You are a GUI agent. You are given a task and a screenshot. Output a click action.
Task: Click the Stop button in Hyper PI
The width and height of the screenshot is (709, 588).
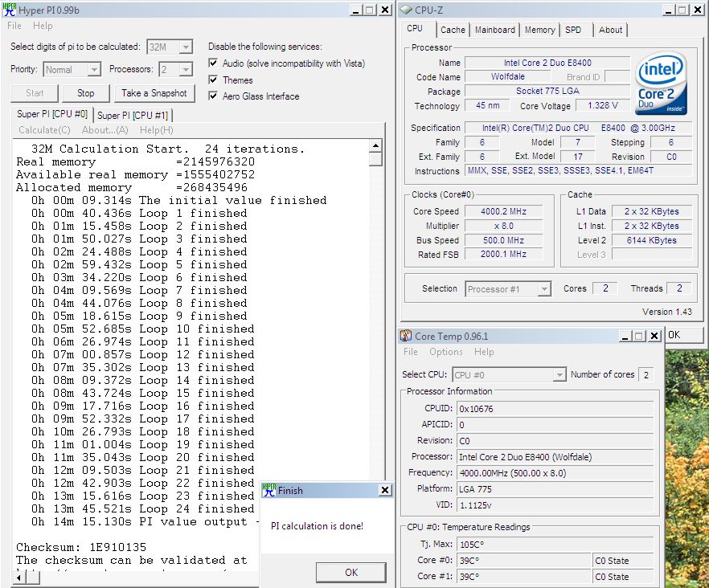coord(86,93)
